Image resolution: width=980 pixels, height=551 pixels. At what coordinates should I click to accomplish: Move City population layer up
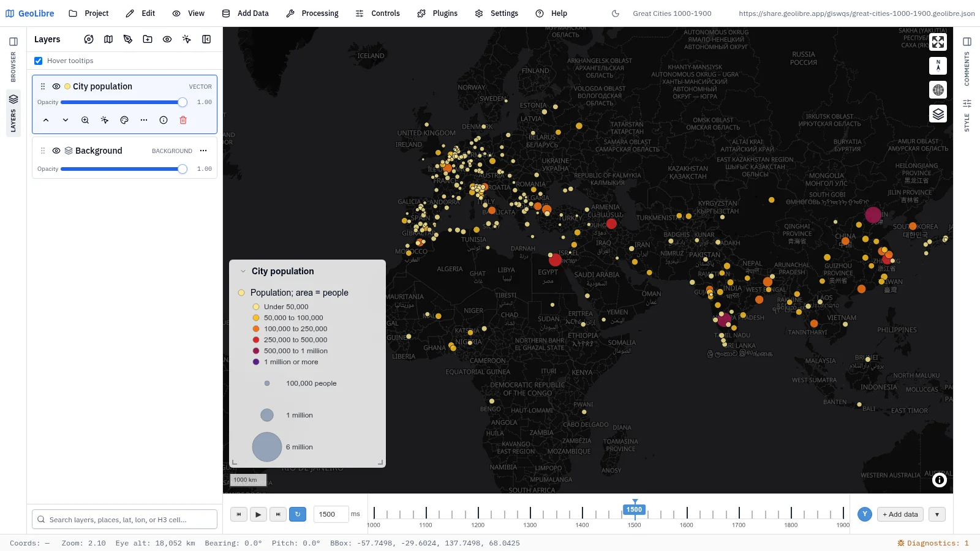tap(46, 120)
